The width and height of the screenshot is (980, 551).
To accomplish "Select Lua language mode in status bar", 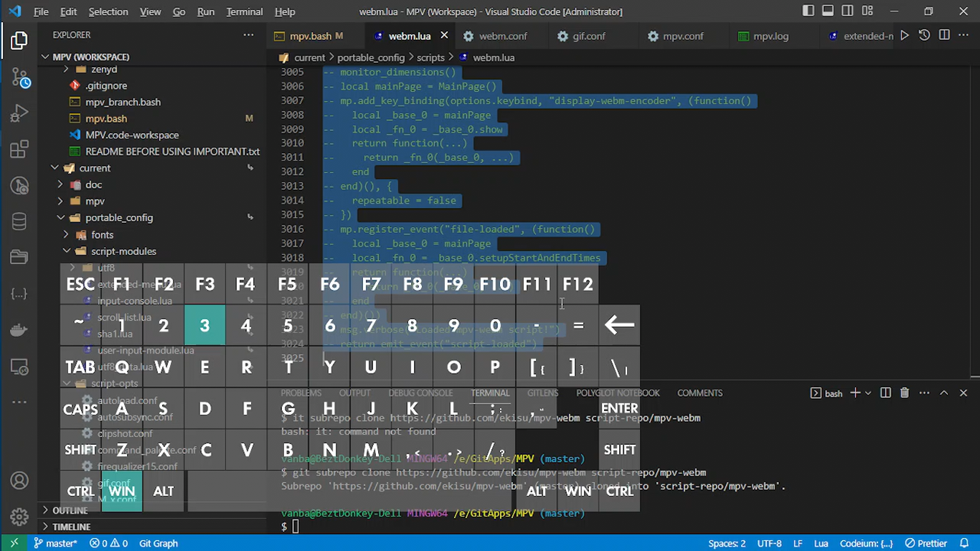I will tap(821, 543).
